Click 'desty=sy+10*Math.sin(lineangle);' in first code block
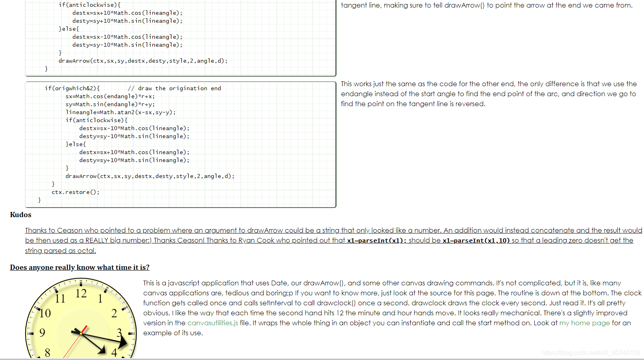The width and height of the screenshot is (644, 360). pos(128,21)
